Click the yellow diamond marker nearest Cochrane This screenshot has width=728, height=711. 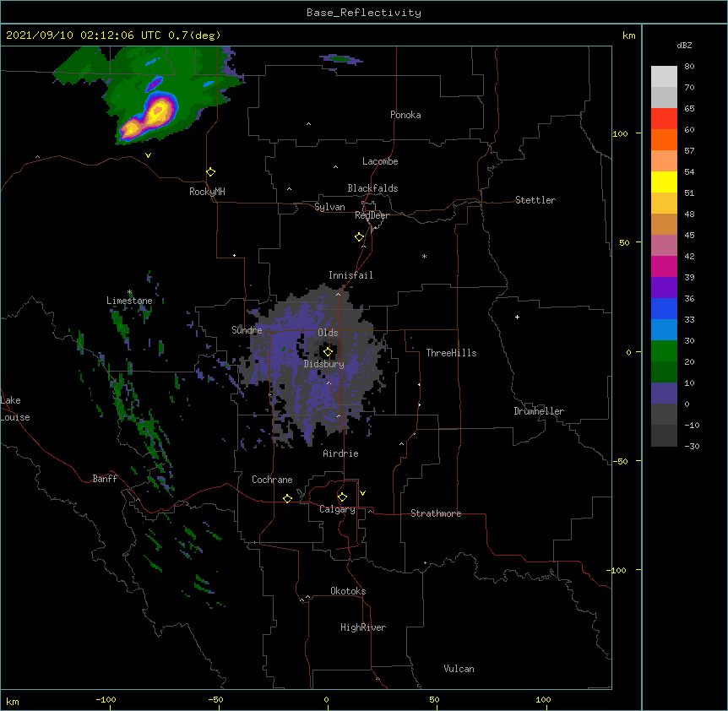tap(287, 498)
